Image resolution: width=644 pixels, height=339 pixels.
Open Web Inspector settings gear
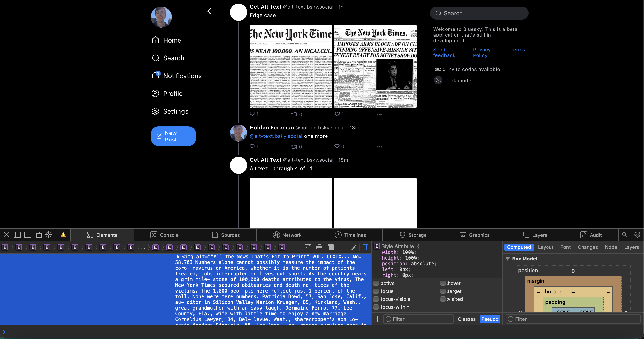(x=637, y=235)
